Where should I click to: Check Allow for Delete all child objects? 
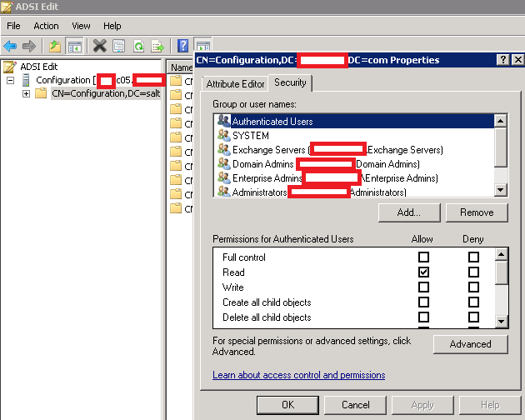coord(423,317)
